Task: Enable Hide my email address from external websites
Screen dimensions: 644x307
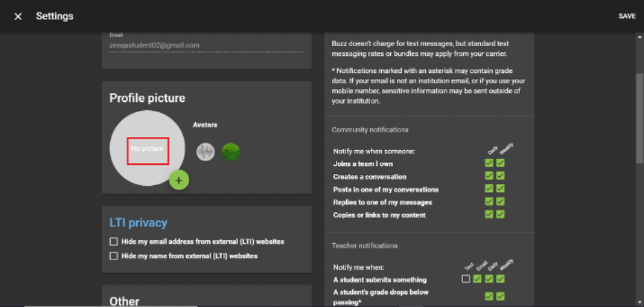Action: click(114, 241)
